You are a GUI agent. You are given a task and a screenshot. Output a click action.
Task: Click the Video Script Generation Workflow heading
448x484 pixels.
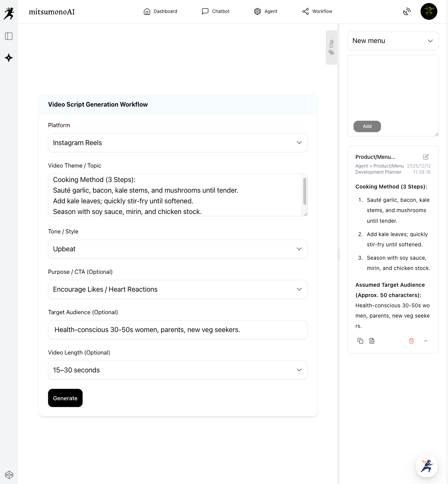[98, 104]
